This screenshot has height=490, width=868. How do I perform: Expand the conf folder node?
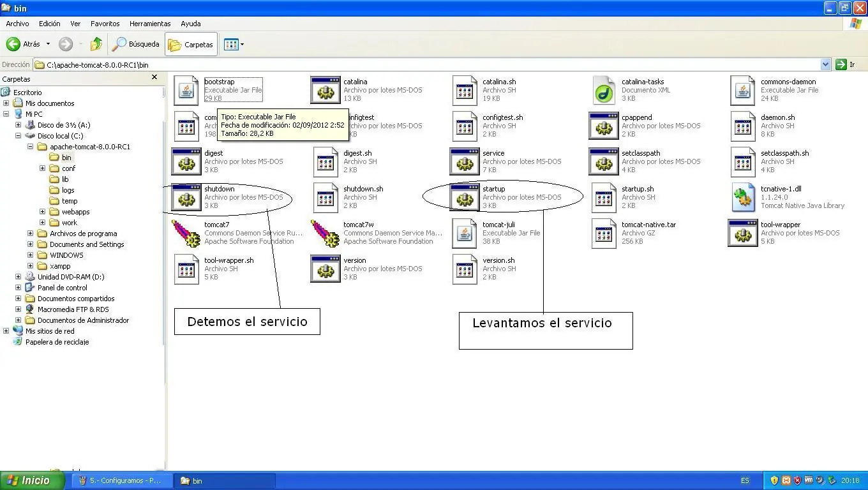[x=43, y=168]
